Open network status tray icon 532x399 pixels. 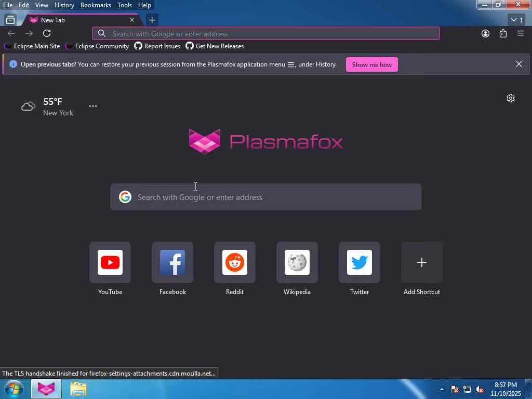coord(467,389)
